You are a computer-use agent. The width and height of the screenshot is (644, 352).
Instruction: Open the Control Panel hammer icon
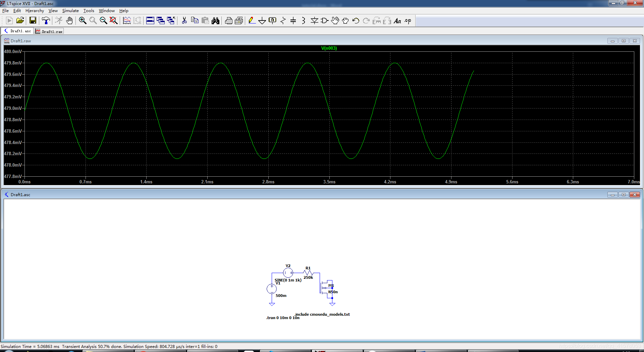46,20
